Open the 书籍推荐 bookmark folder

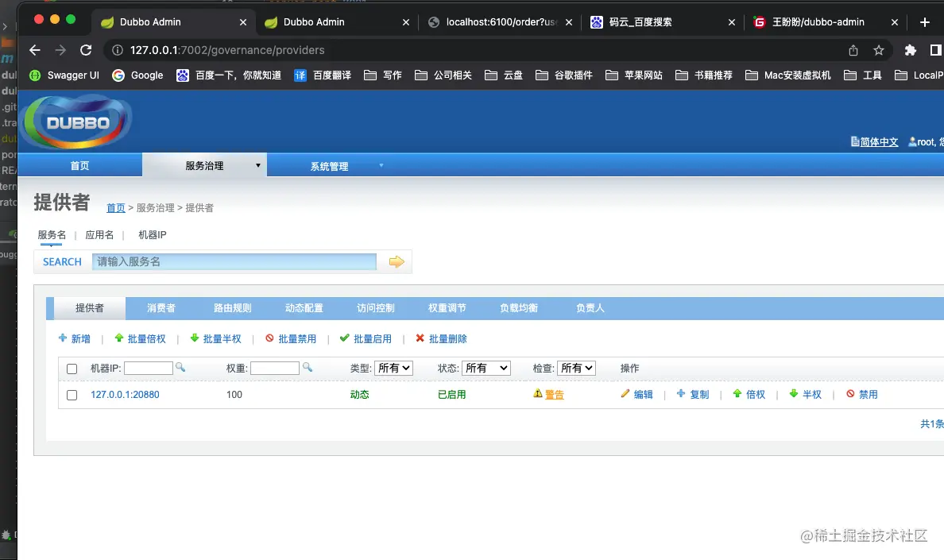pyautogui.click(x=704, y=75)
